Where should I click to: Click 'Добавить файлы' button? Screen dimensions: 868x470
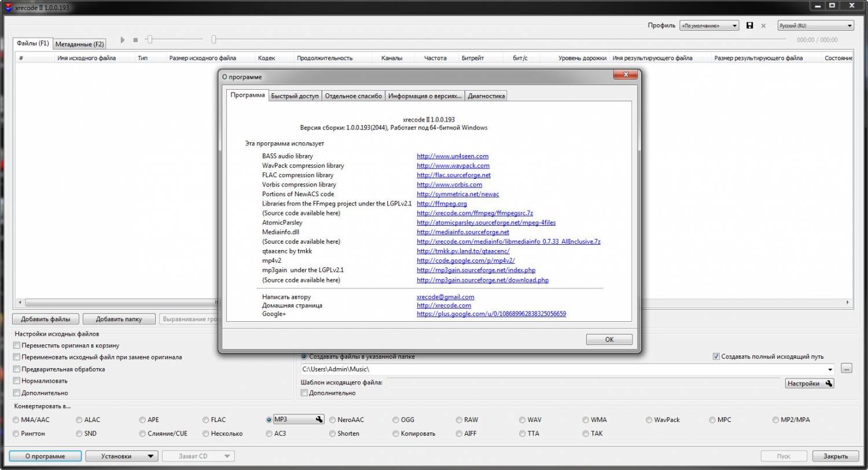(x=46, y=319)
